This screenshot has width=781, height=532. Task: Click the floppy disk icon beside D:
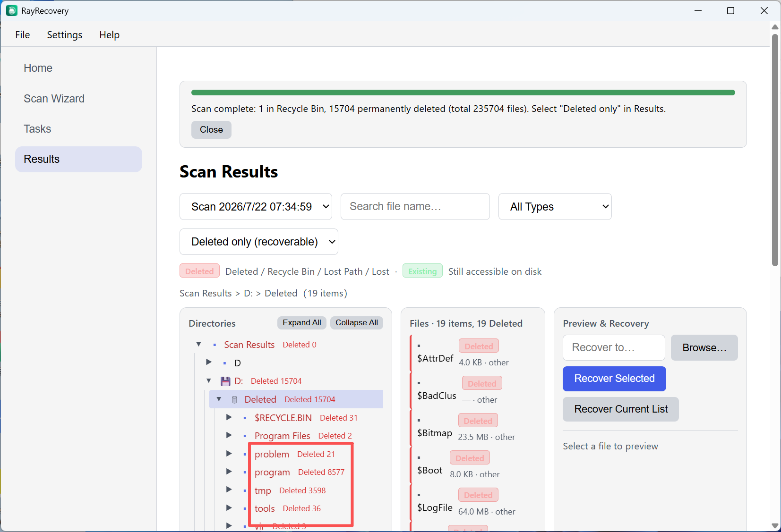(225, 381)
